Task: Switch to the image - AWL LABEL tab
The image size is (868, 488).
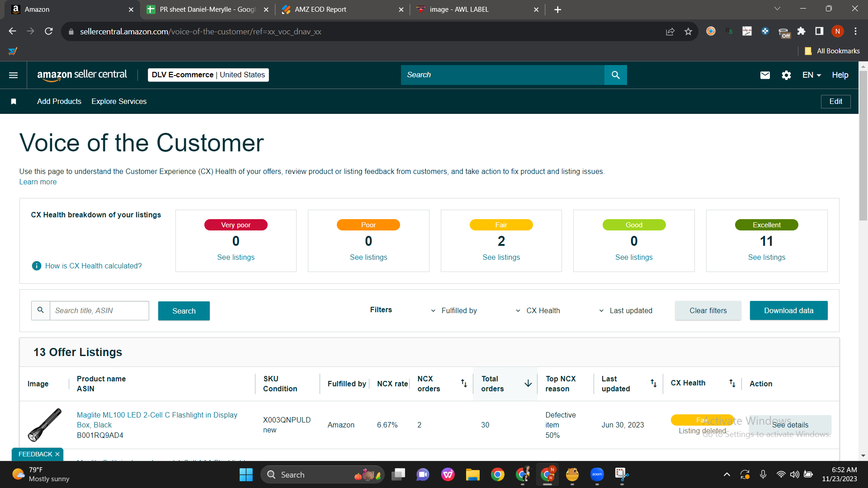Action: (477, 9)
